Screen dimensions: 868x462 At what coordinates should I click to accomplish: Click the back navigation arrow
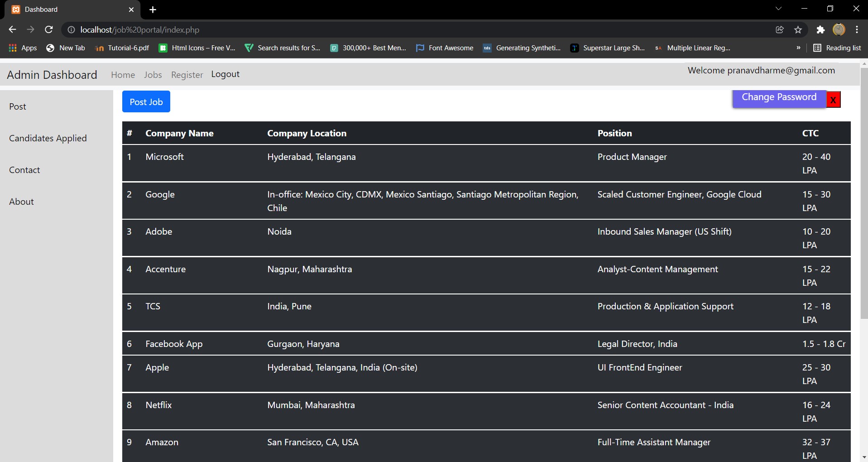pos(12,29)
